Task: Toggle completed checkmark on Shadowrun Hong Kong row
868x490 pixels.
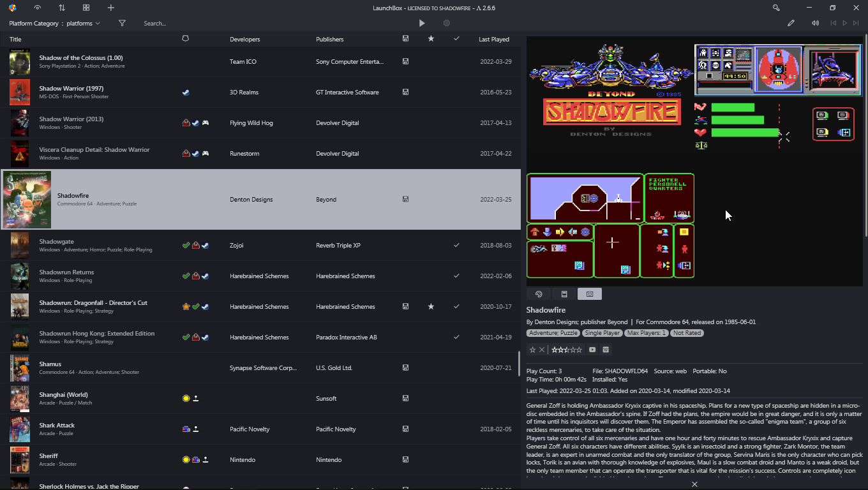Action: tap(456, 338)
